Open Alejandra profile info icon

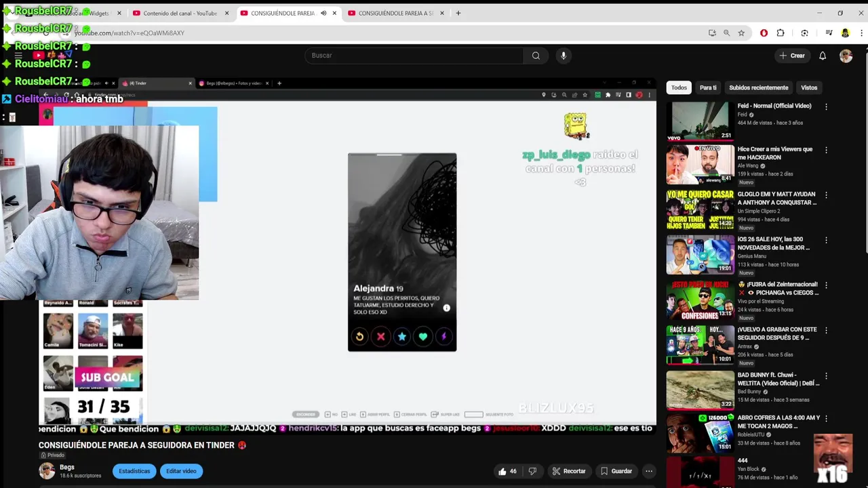click(446, 308)
